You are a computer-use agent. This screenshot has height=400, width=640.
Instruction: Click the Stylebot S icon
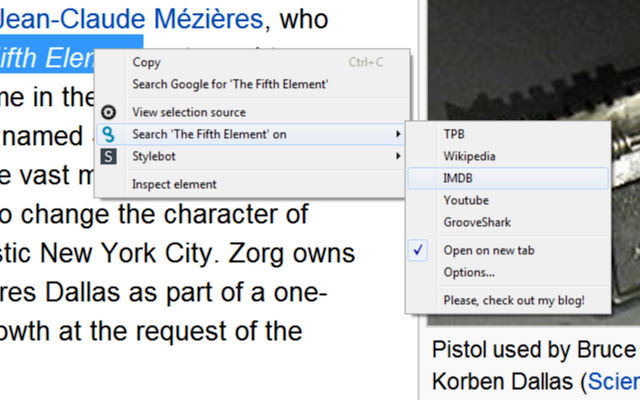109,156
